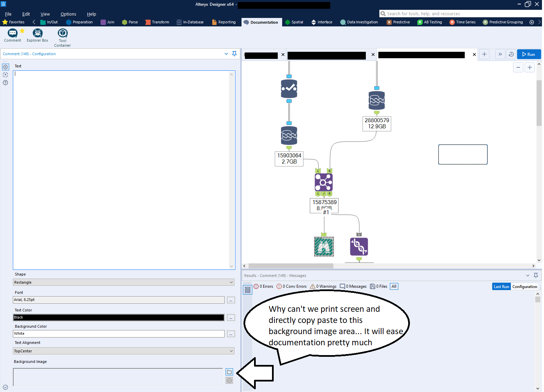Open the Text Color picker
The image size is (544, 392).
pos(231,317)
